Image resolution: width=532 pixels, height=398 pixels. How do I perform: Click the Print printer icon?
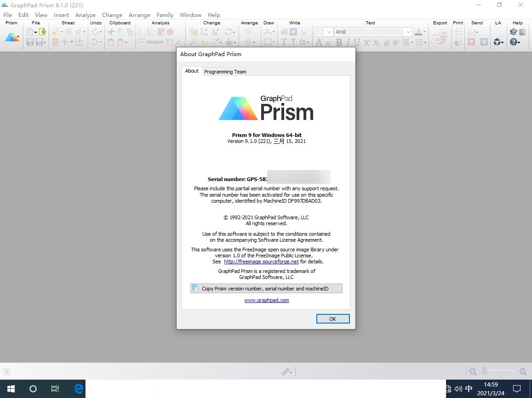click(458, 32)
